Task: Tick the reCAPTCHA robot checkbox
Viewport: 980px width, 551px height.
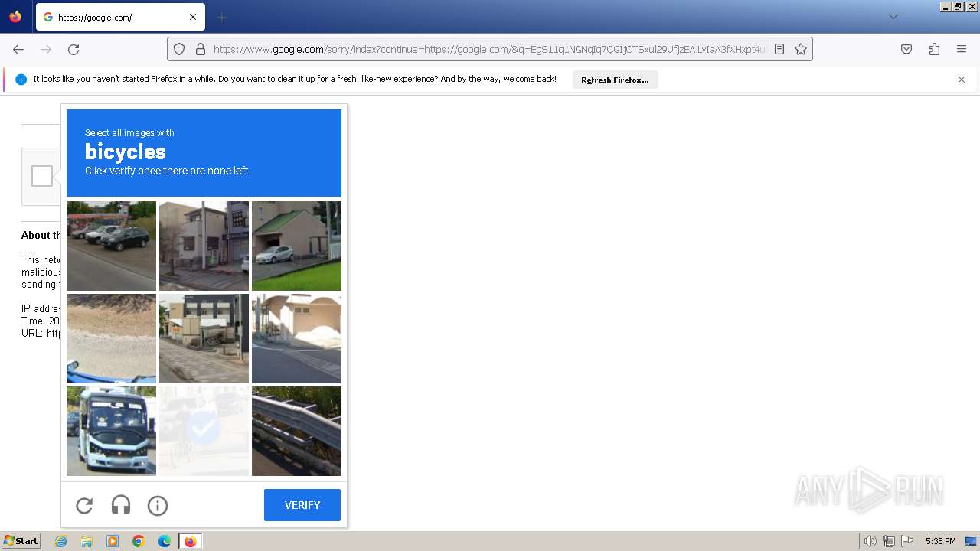Action: click(x=42, y=176)
